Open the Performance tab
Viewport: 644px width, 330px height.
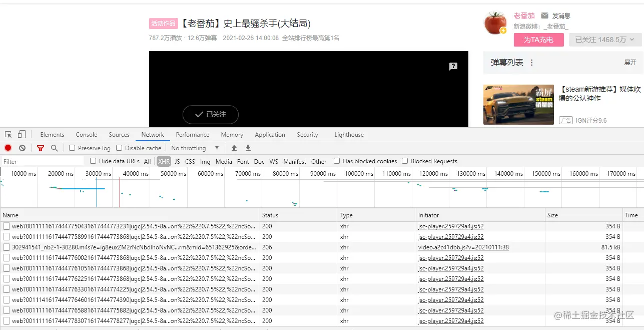point(193,135)
